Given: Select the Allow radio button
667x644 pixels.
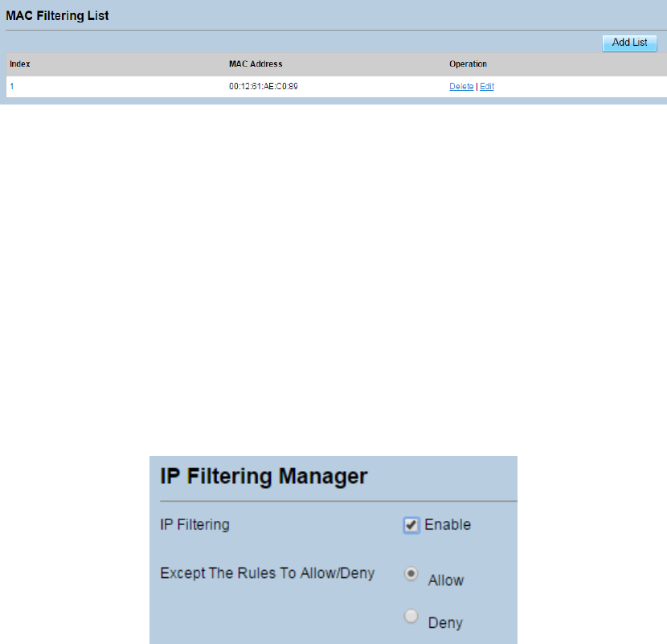Looking at the screenshot, I should point(411,573).
